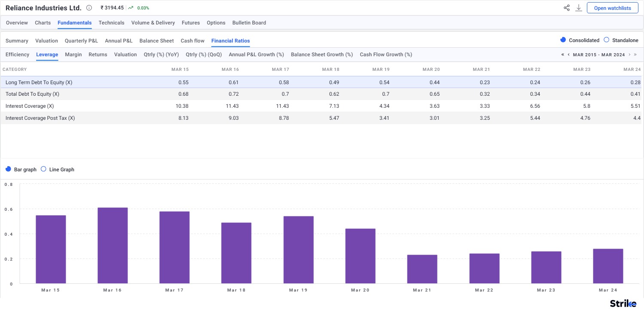Select the Leverage ratios tab

coord(47,55)
